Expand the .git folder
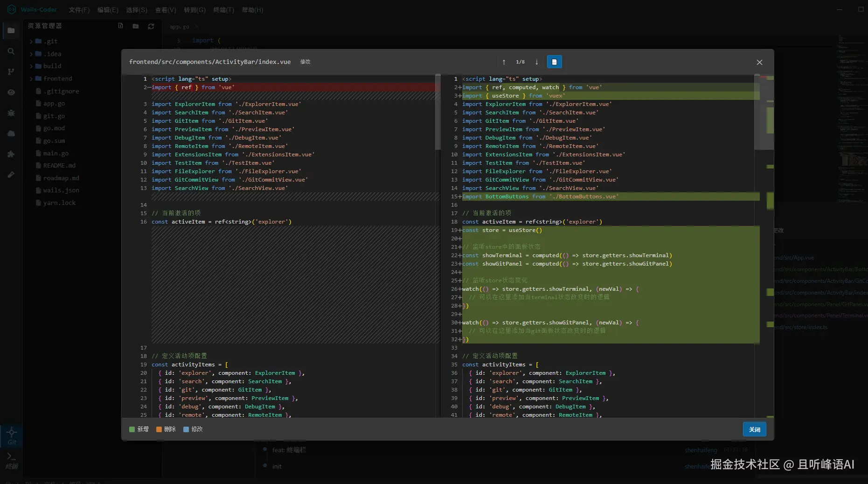Viewport: 868px width, 484px height. coord(31,42)
